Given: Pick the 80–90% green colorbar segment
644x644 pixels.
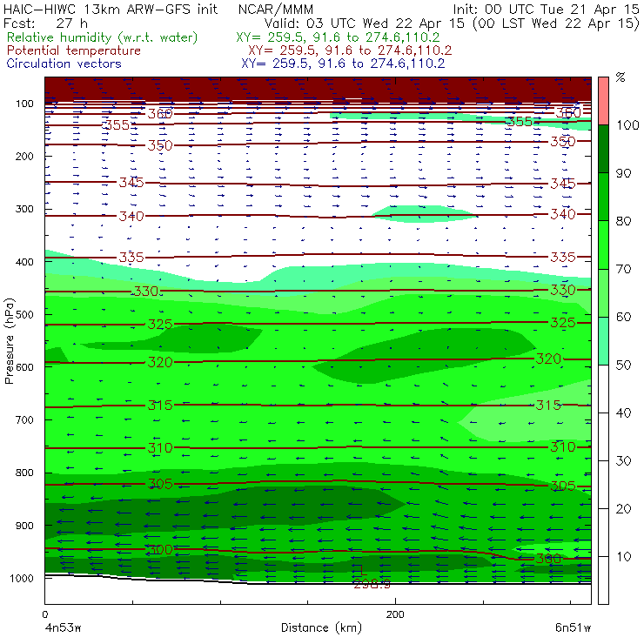Looking at the screenshot, I should 603,197.
